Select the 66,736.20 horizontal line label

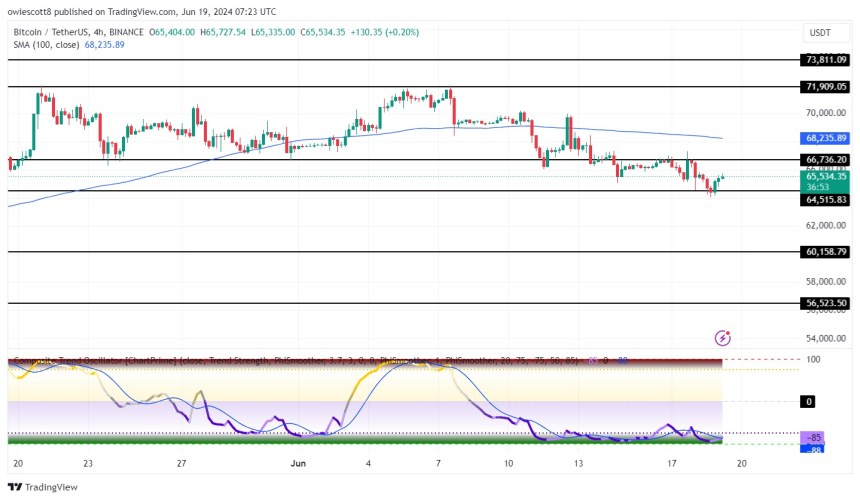click(x=826, y=159)
